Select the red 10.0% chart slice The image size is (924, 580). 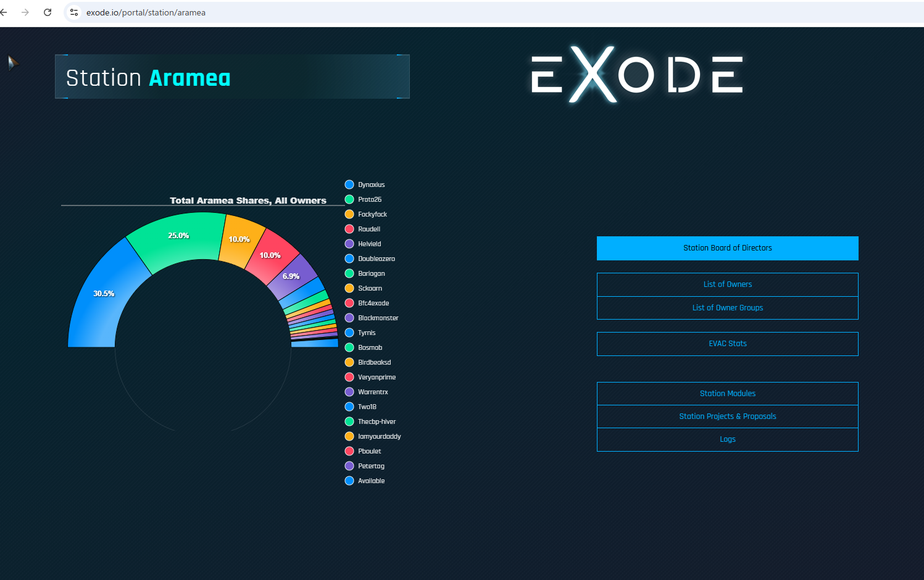click(272, 256)
